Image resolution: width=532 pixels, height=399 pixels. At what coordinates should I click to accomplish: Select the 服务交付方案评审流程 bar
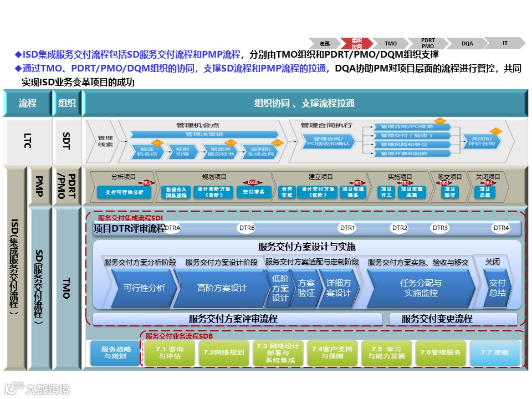pyautogui.click(x=238, y=319)
